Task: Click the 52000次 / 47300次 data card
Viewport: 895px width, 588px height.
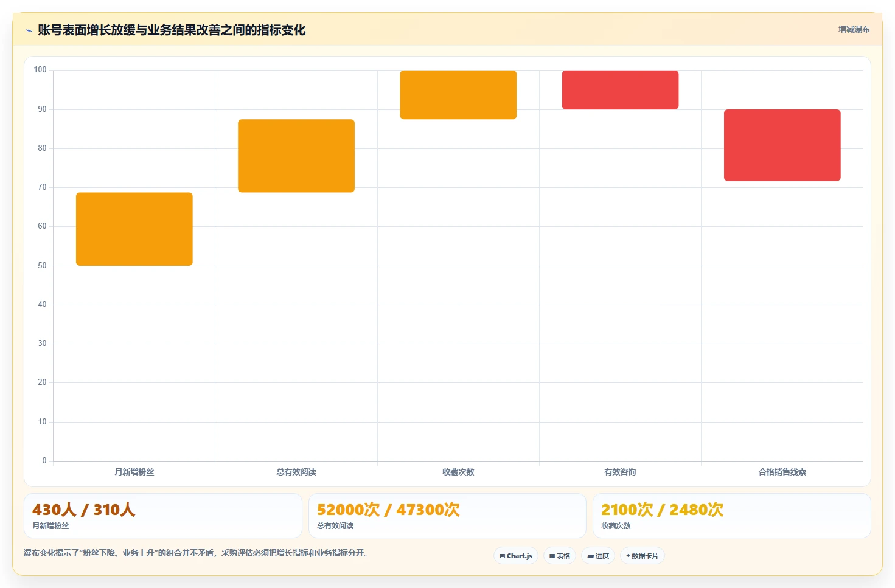Action: (447, 516)
